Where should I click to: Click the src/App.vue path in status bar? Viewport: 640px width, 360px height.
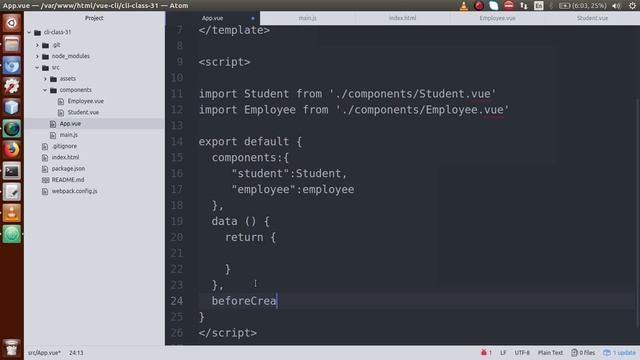(x=44, y=353)
